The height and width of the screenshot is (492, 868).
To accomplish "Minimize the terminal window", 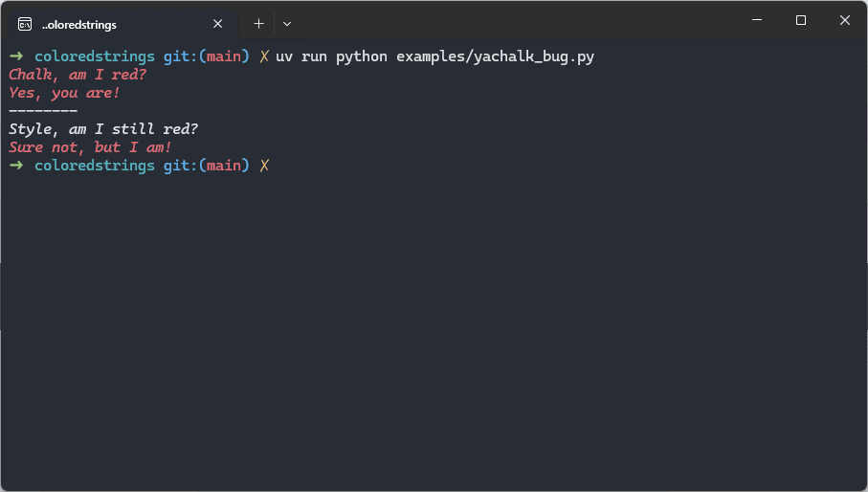I will coord(757,20).
